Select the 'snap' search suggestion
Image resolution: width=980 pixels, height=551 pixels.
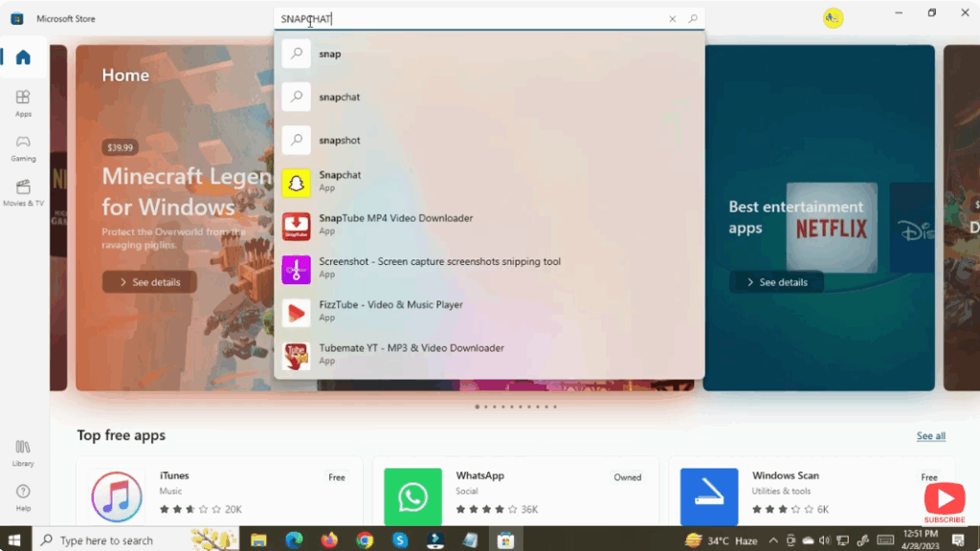pos(330,55)
